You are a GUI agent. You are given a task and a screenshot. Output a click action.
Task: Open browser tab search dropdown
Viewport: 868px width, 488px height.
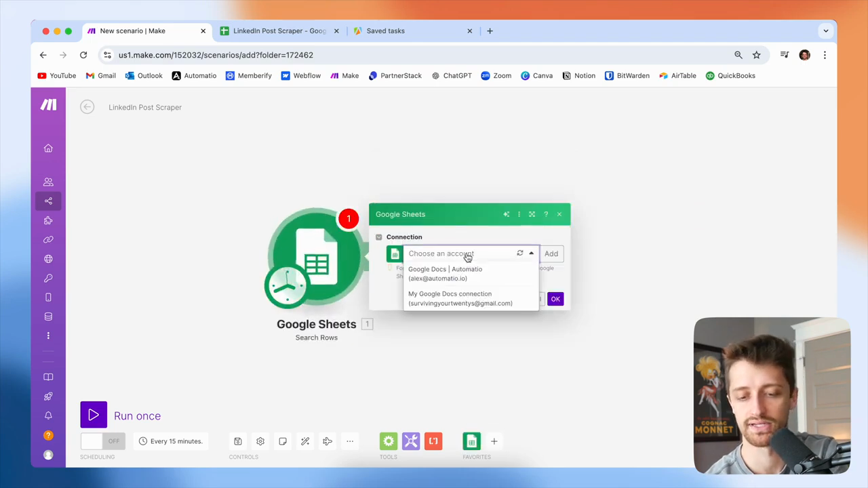(826, 30)
